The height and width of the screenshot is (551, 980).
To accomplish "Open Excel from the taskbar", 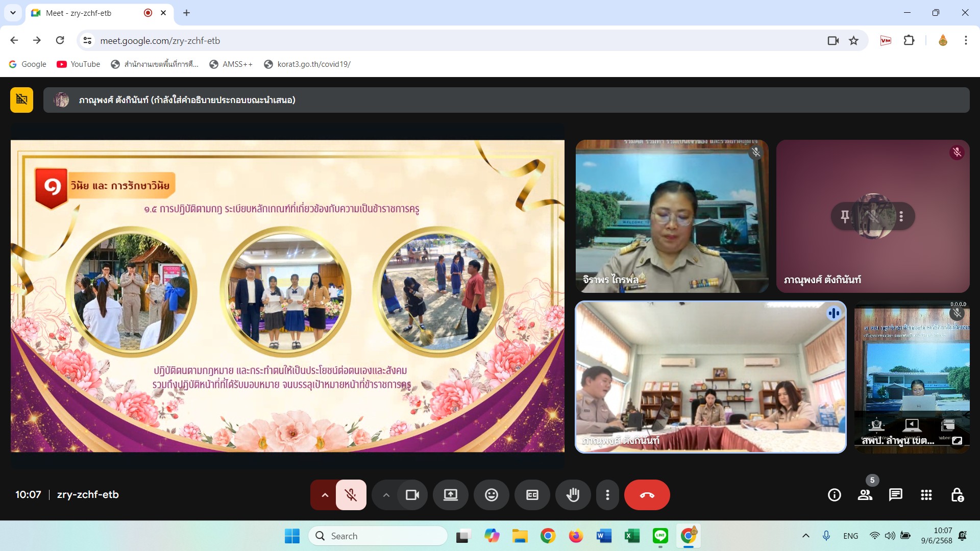I will (x=632, y=536).
